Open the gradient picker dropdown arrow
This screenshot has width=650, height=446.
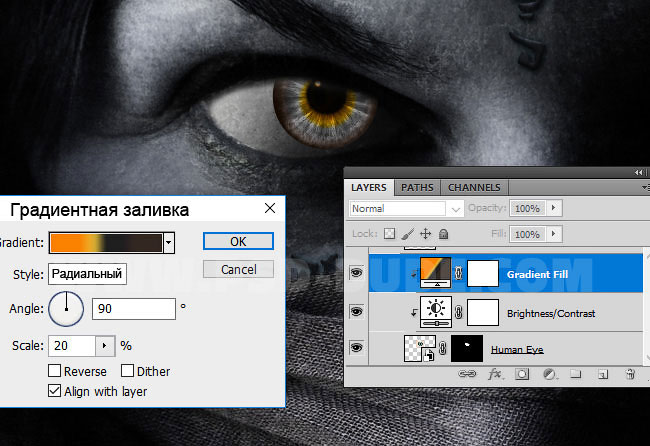pos(169,242)
